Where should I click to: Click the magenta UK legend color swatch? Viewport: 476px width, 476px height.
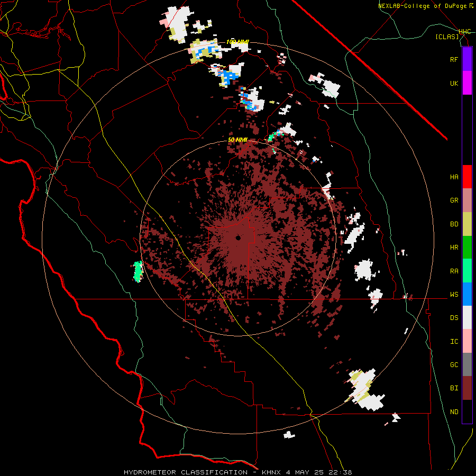[x=467, y=83]
